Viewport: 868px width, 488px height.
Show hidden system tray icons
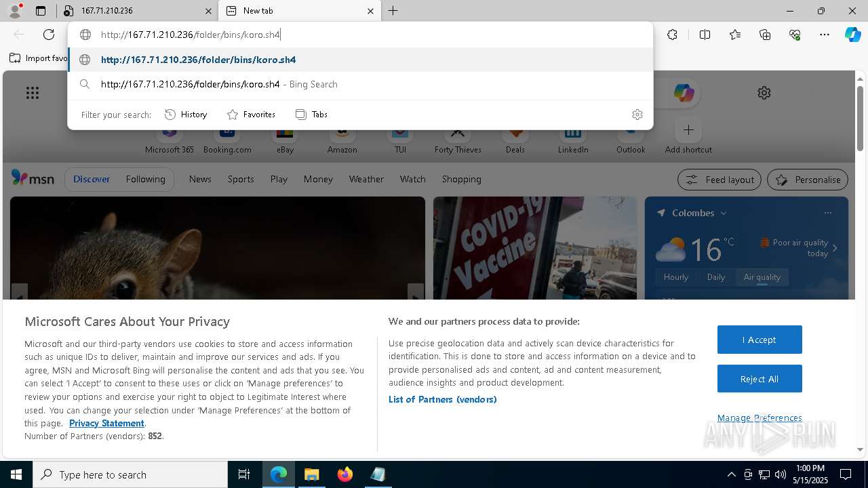click(x=731, y=474)
